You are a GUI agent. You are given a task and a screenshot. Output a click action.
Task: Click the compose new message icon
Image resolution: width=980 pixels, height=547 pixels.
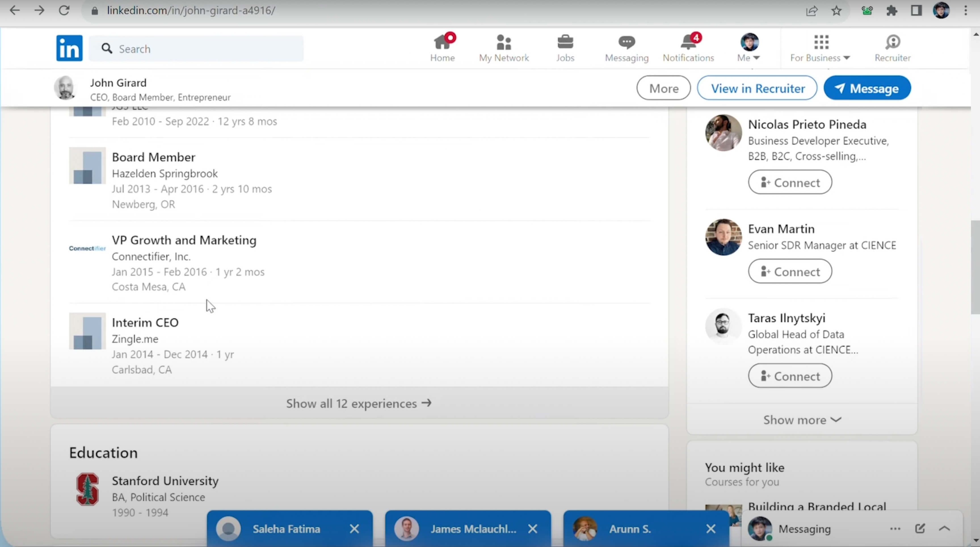click(x=920, y=528)
